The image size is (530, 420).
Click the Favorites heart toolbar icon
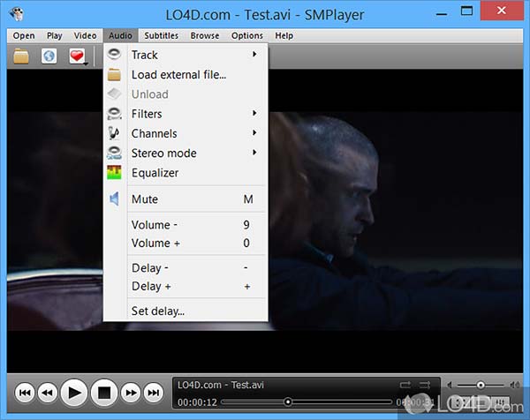coord(77,56)
